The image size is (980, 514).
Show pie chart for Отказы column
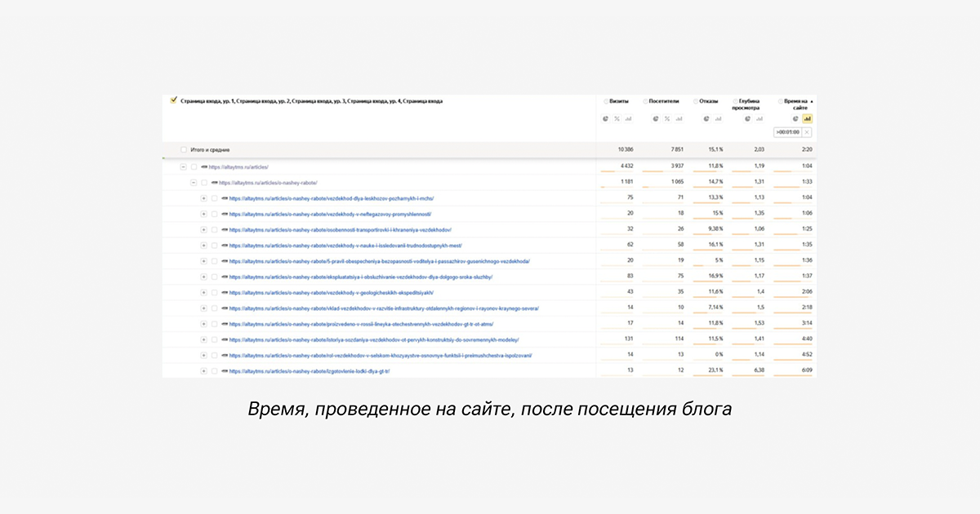click(x=706, y=118)
